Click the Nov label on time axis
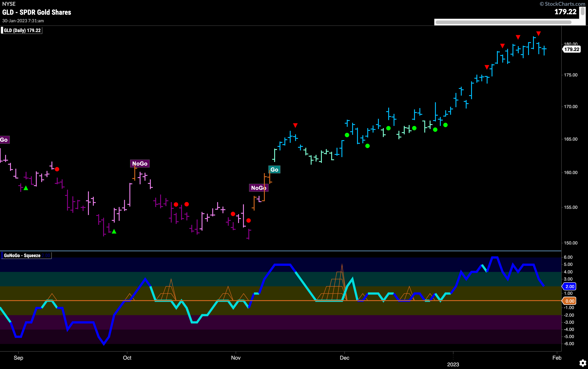588x369 pixels. point(236,358)
